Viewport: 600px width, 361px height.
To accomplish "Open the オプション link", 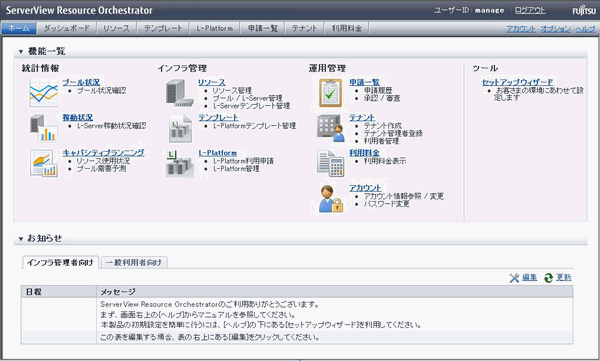I will click(556, 29).
